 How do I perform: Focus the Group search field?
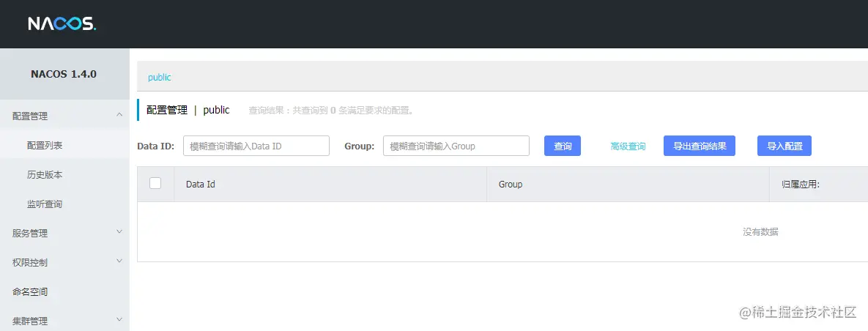456,146
